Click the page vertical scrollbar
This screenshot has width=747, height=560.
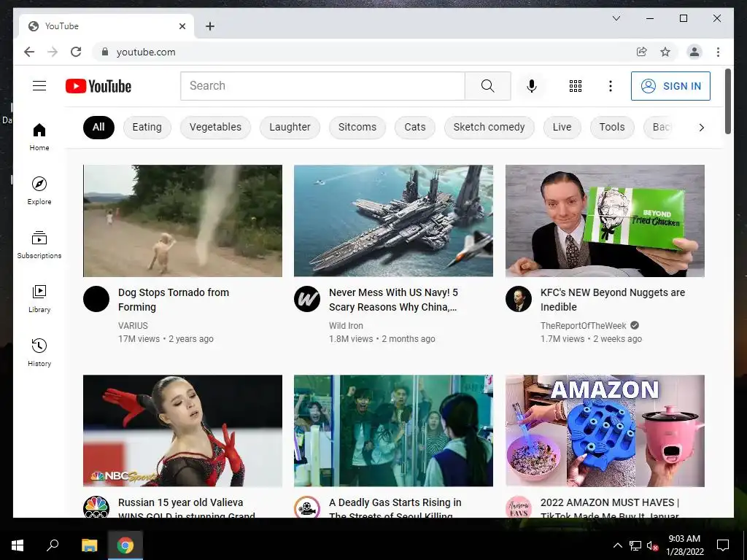tap(728, 101)
